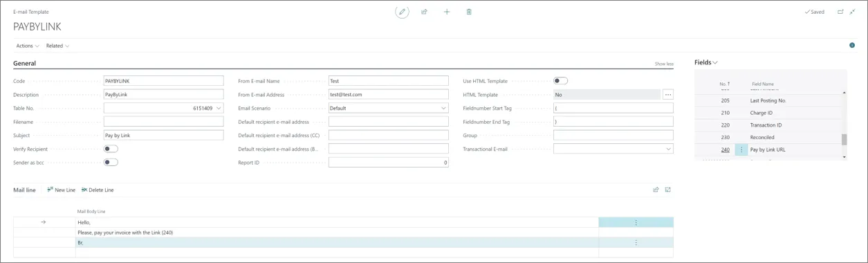
Task: Click From E-mail Address field
Action: coord(388,95)
